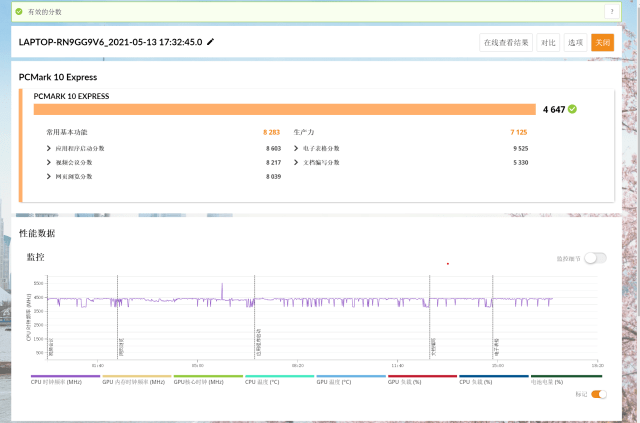Select CPU 负载 (%) legend item
Viewport: 640px width, 423px height.
coord(494,380)
